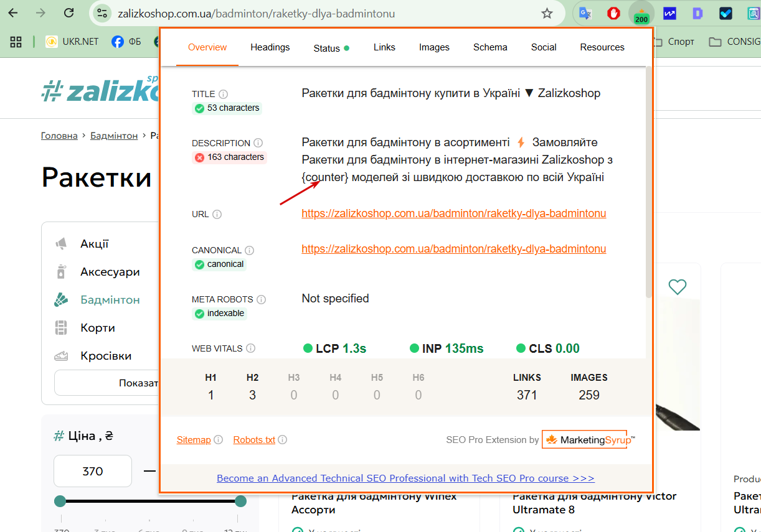The image size is (761, 532).
Task: Click the 53 characters title badge
Action: [x=227, y=108]
